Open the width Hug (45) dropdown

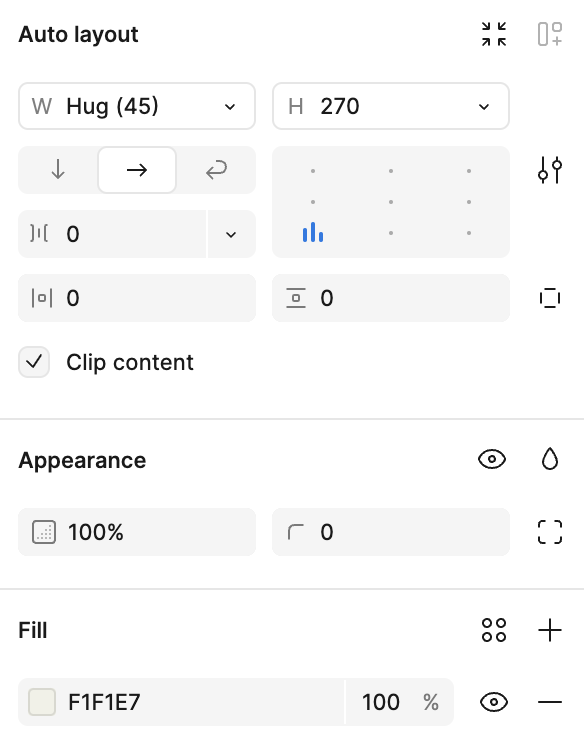(137, 106)
